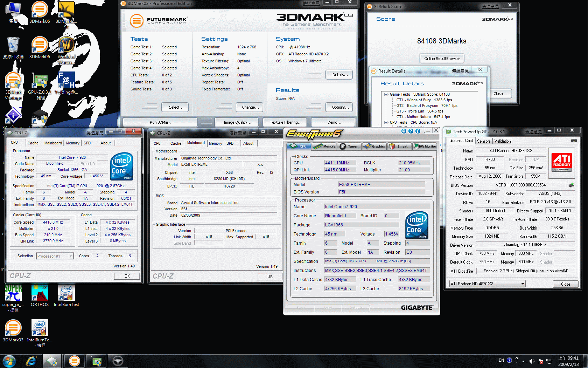Switch to the Mainboard tab in left CPU-Z
Viewport: 588px width, 368px height.
pos(53,143)
